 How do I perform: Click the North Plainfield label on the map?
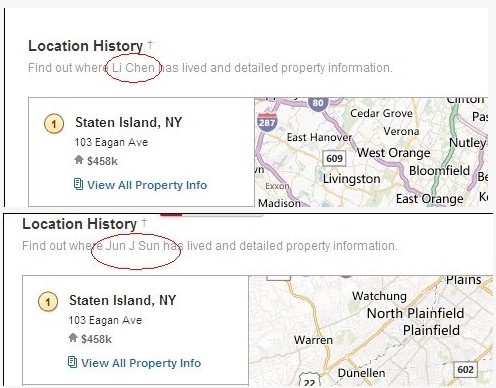click(415, 313)
